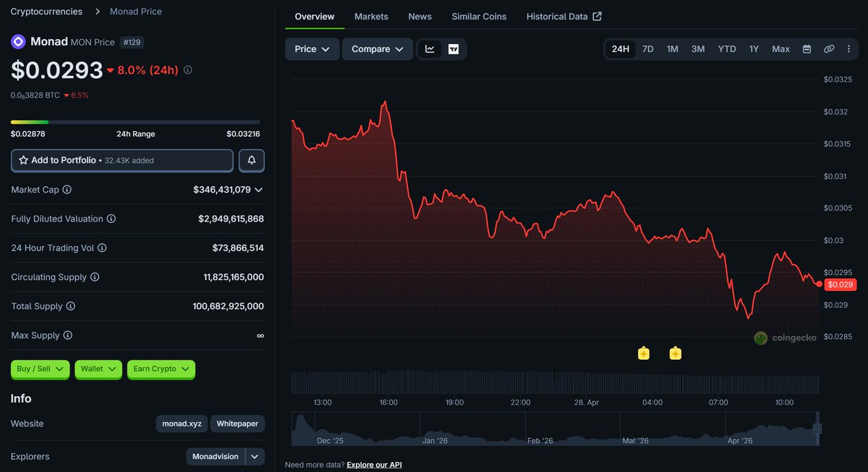Open the calendar date range picker
This screenshot has width=868, height=472.
click(x=807, y=49)
